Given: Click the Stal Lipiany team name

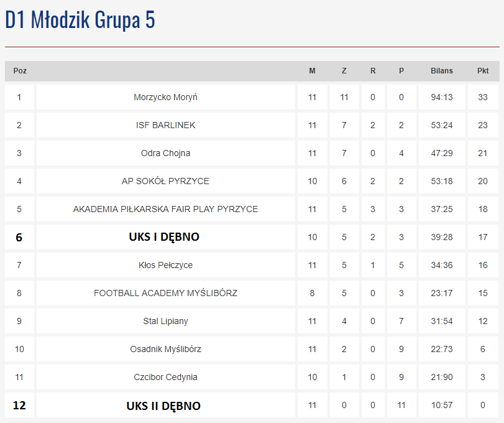Looking at the screenshot, I should (165, 321).
